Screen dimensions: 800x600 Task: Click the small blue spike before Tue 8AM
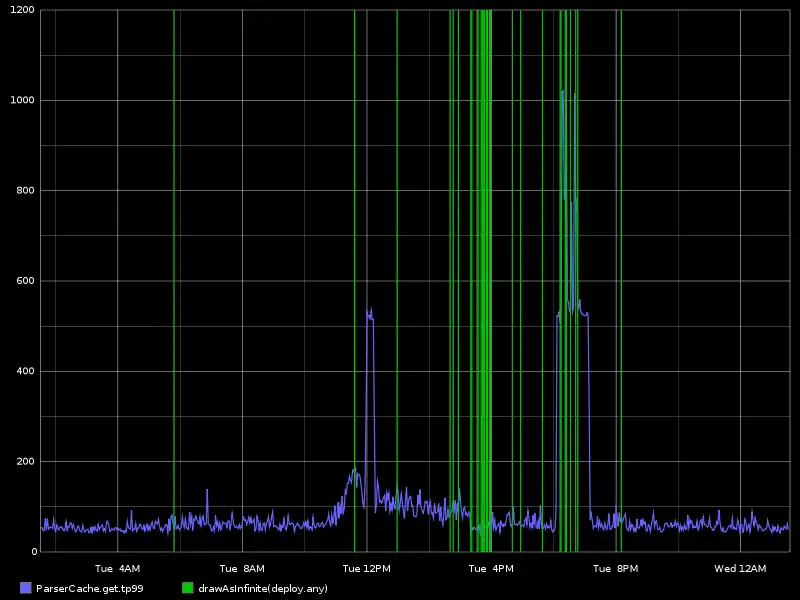click(207, 490)
